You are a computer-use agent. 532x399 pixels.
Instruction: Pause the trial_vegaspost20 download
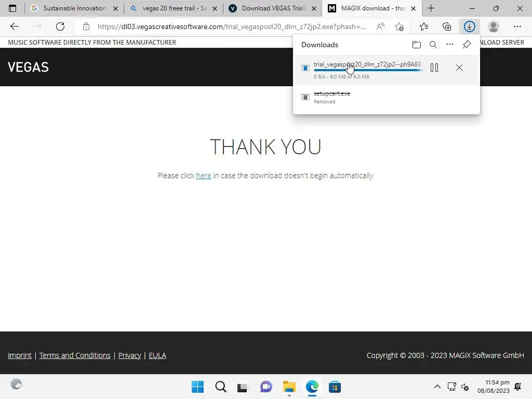pos(434,68)
